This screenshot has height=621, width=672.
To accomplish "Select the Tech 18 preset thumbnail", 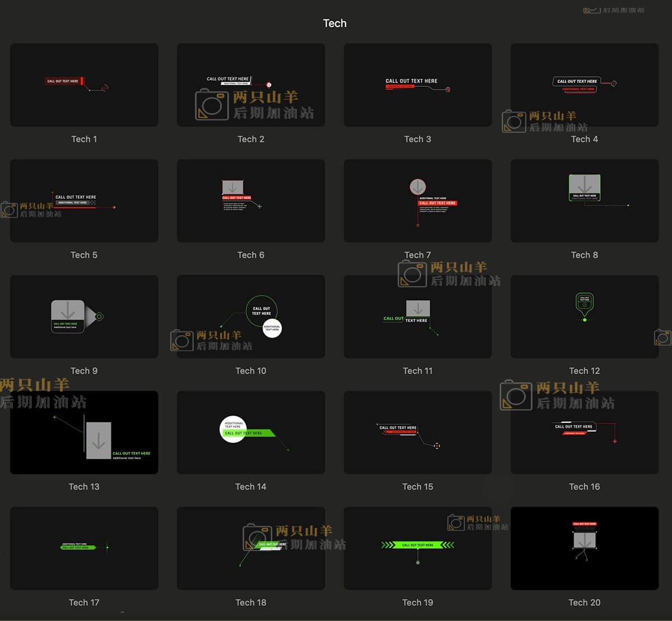I will [251, 549].
